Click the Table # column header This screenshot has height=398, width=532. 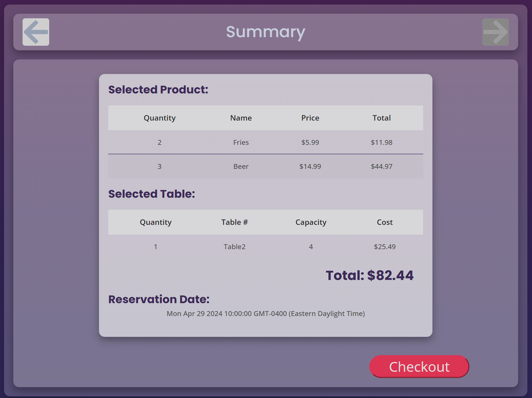coord(234,222)
